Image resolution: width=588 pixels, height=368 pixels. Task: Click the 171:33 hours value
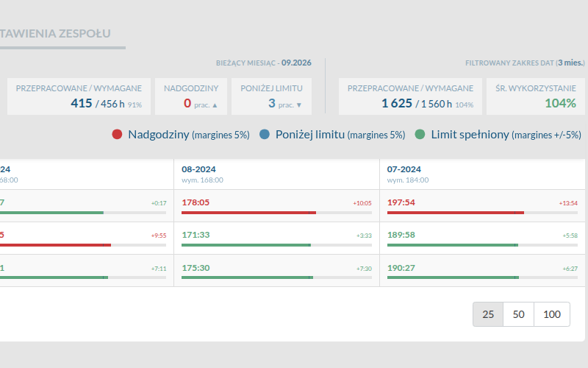point(196,235)
